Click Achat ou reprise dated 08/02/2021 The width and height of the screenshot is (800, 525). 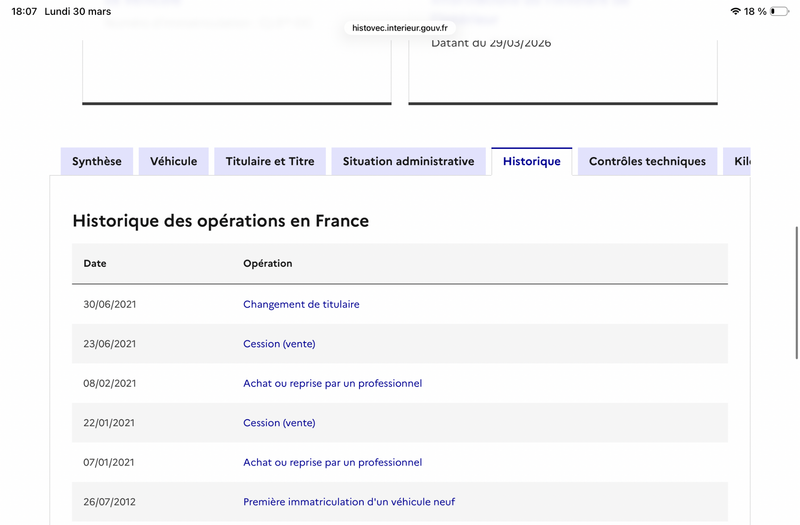coord(332,383)
